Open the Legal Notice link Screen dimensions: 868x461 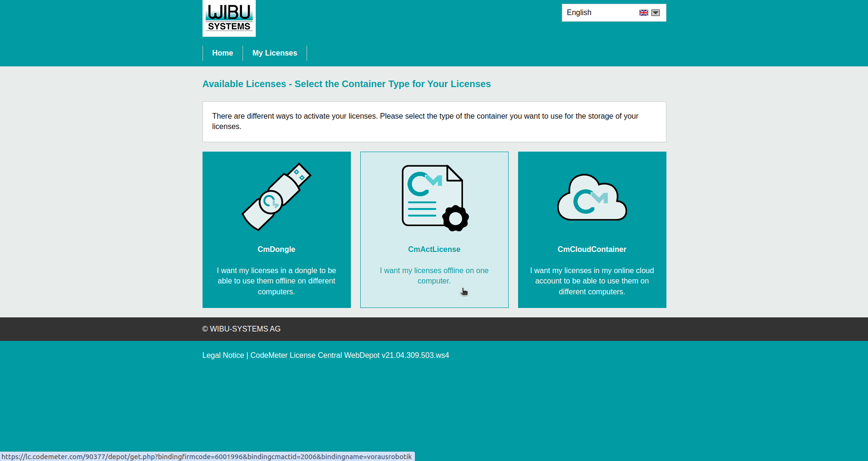(223, 356)
